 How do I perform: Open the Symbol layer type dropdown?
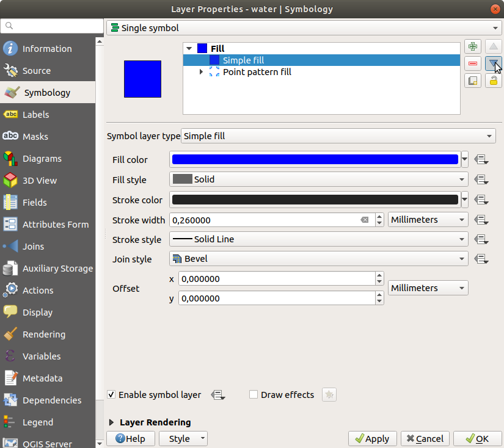coord(339,136)
